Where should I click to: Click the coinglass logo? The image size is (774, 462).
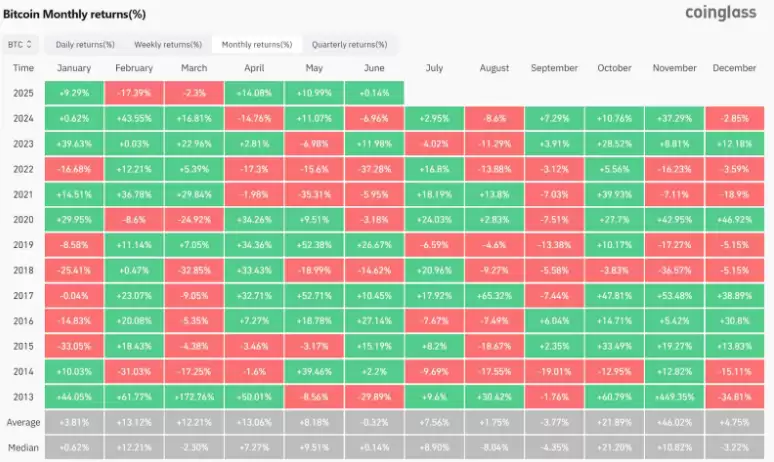[725, 13]
